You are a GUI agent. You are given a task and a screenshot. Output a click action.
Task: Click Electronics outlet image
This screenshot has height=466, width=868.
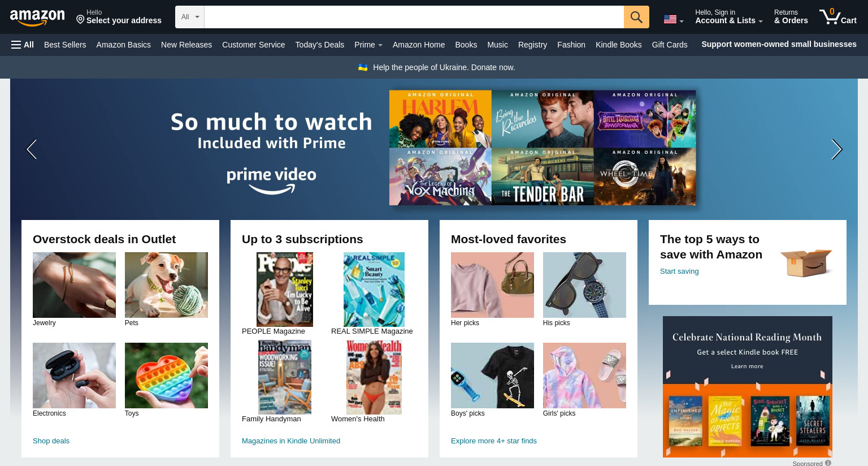[74, 376]
